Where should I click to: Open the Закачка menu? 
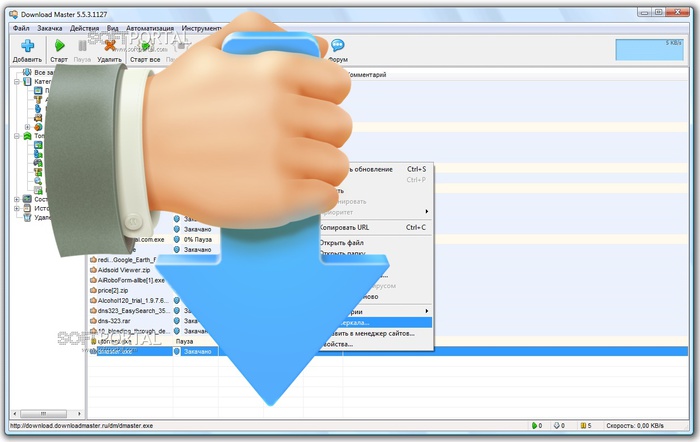click(50, 28)
